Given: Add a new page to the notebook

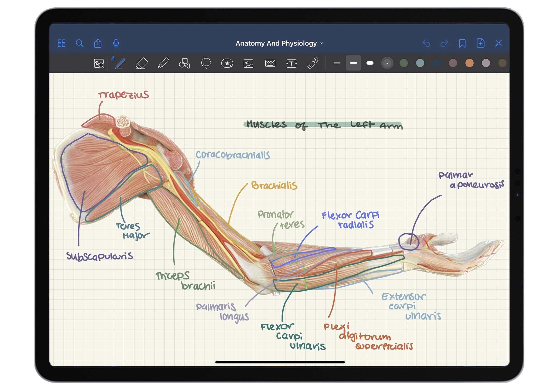Looking at the screenshot, I should coord(481,43).
